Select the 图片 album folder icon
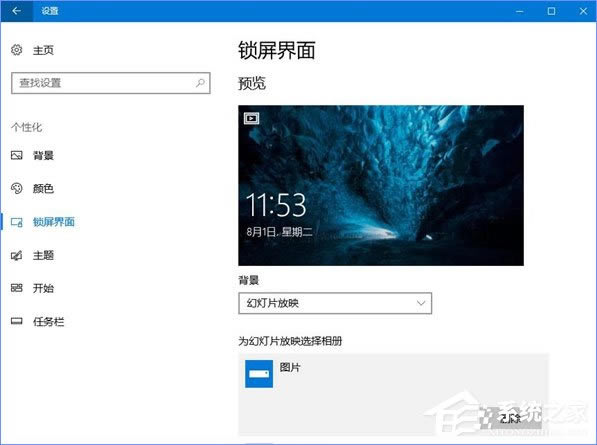Viewport: 597px width, 445px height. click(259, 374)
